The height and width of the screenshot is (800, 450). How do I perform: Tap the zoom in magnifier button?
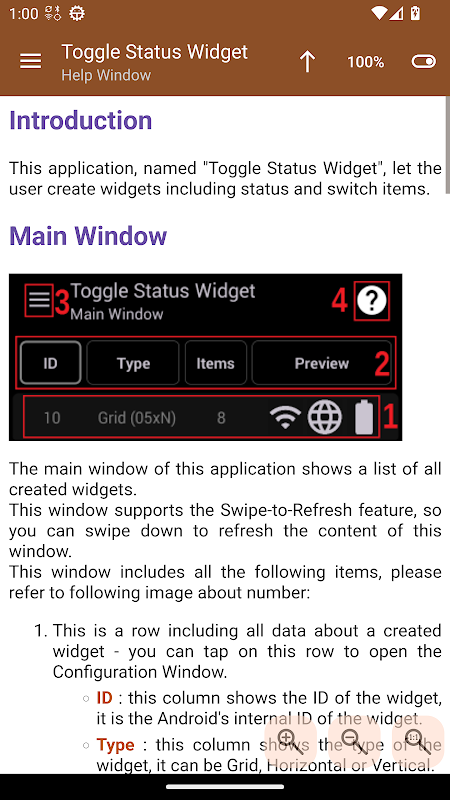pyautogui.click(x=291, y=742)
